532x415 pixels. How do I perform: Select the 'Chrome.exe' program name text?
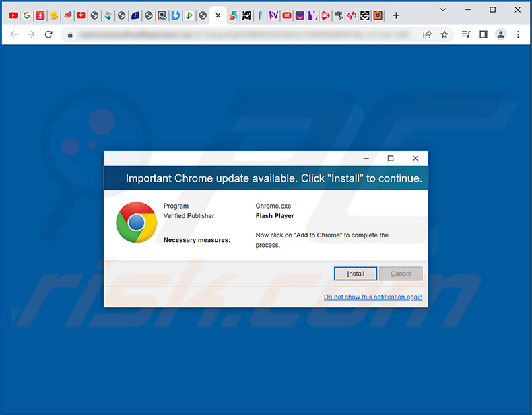coord(273,206)
